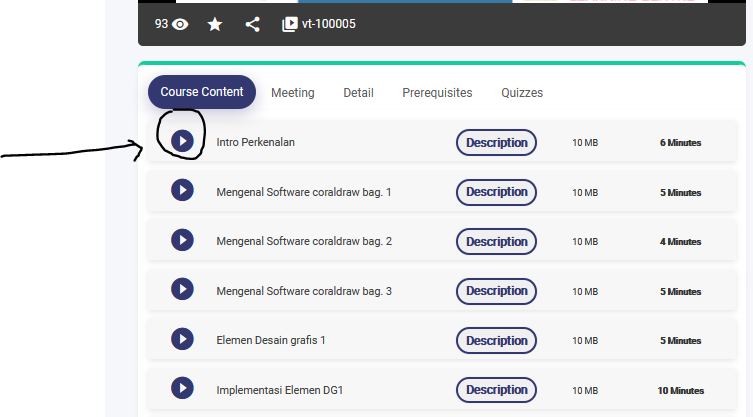Click the eye views icon
The width and height of the screenshot is (753, 417).
(180, 24)
